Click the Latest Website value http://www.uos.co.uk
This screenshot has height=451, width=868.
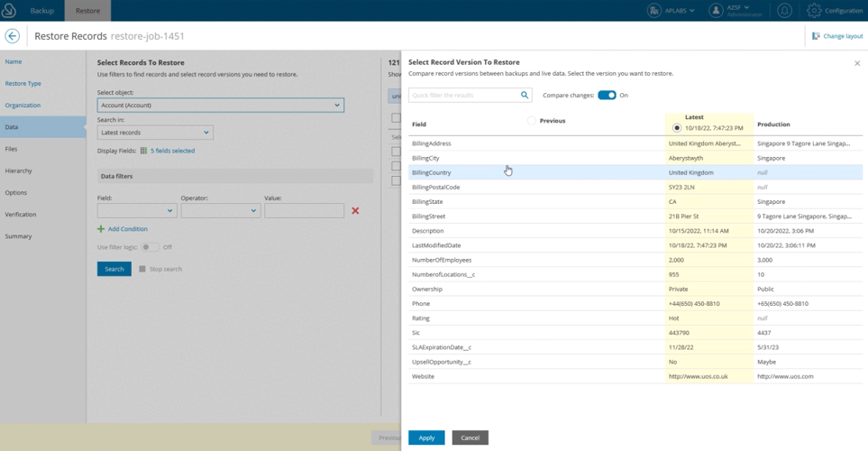pyautogui.click(x=698, y=376)
